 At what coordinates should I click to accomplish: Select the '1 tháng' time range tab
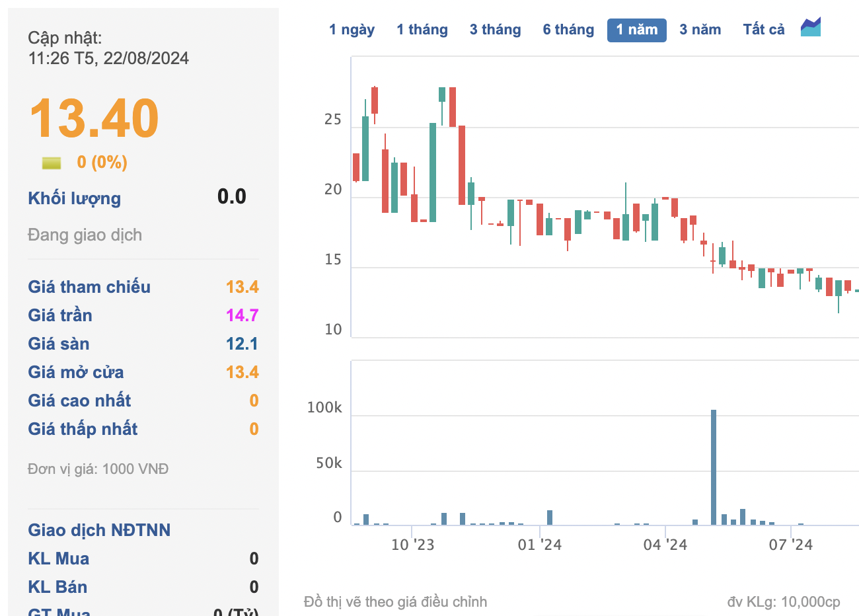[x=422, y=30]
